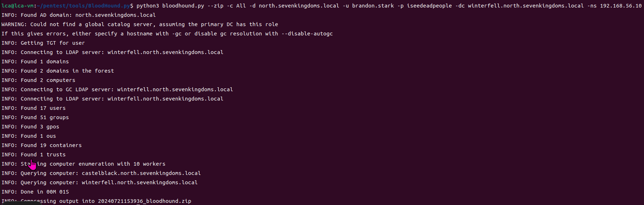Image resolution: width=644 pixels, height=205 pixels.
Task: Click the password iseedeadpeople in the command
Action: 429,6
